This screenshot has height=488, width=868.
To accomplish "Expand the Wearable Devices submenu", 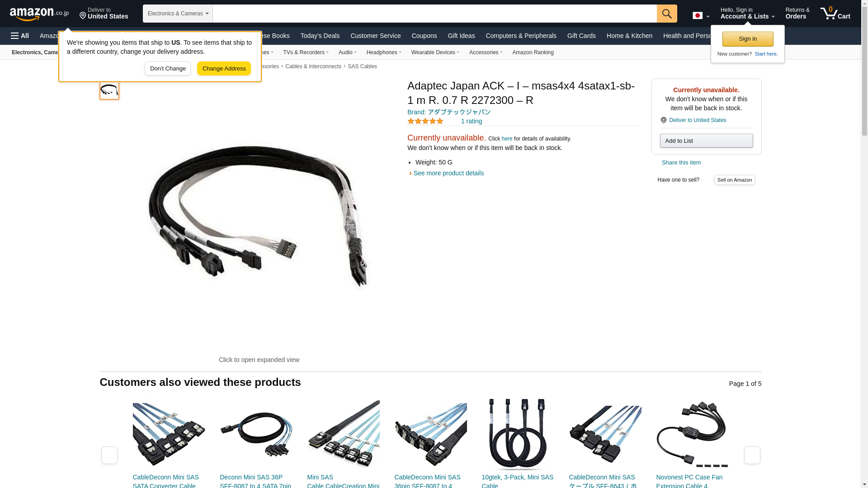I will (x=435, y=52).
